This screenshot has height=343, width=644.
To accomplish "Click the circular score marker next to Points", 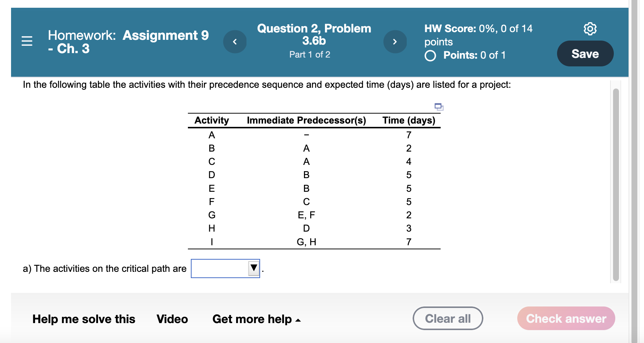I will 430,55.
